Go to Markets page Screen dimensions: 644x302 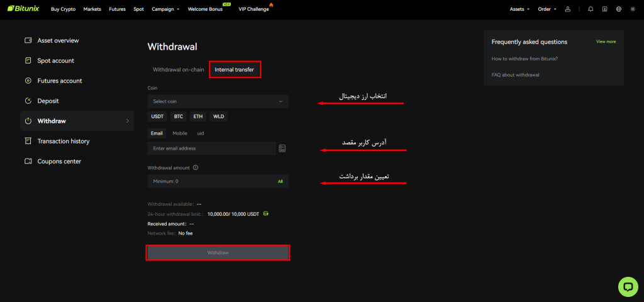(92, 9)
